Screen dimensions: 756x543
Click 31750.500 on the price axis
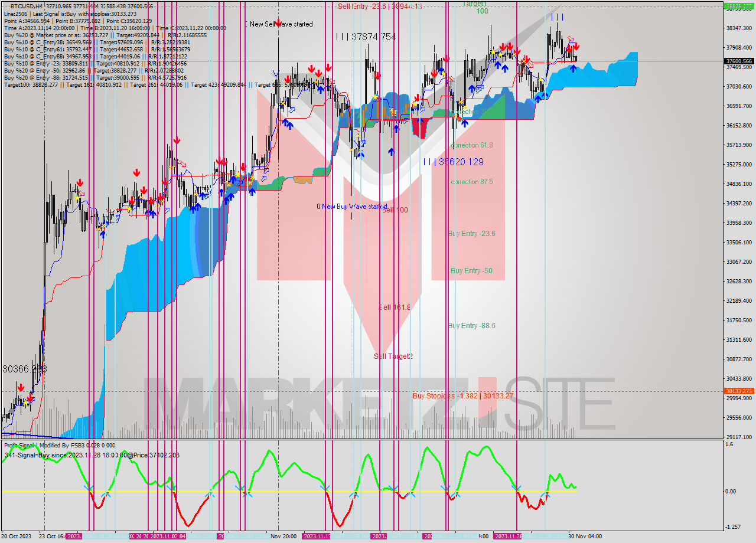click(x=738, y=320)
